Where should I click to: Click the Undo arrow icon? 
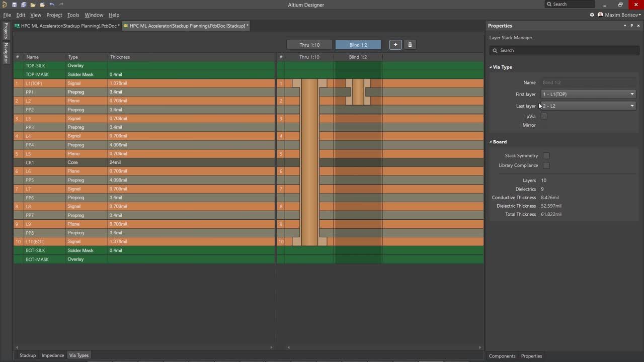[x=52, y=5]
